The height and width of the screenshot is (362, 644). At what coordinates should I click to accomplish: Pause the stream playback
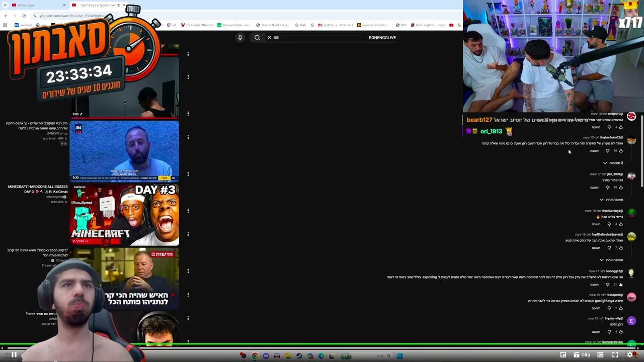pos(14,355)
